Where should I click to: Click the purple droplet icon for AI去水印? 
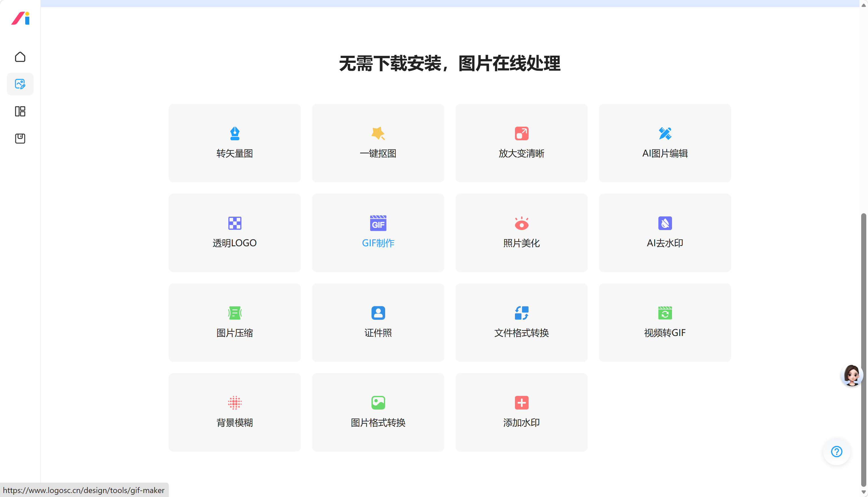665,223
